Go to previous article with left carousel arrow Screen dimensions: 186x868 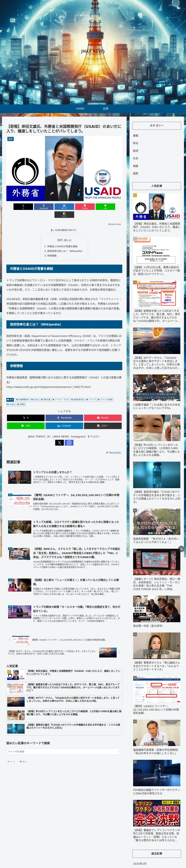(9, 640)
